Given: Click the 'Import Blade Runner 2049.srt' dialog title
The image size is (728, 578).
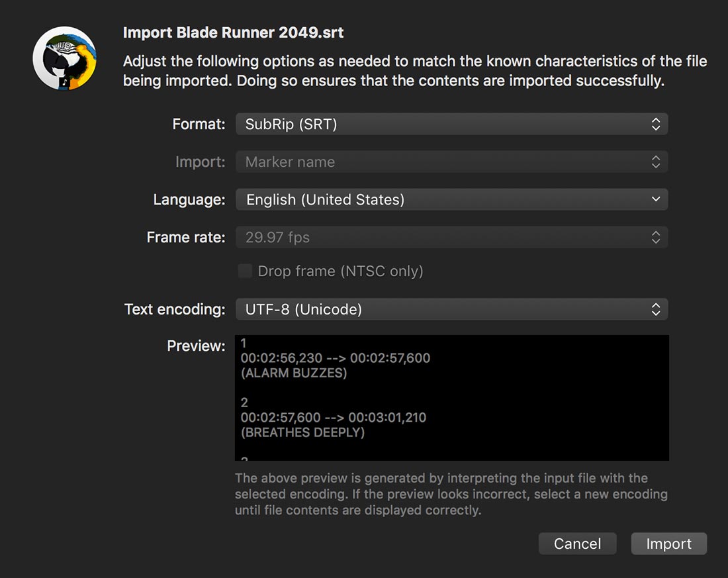Looking at the screenshot, I should click(x=234, y=32).
